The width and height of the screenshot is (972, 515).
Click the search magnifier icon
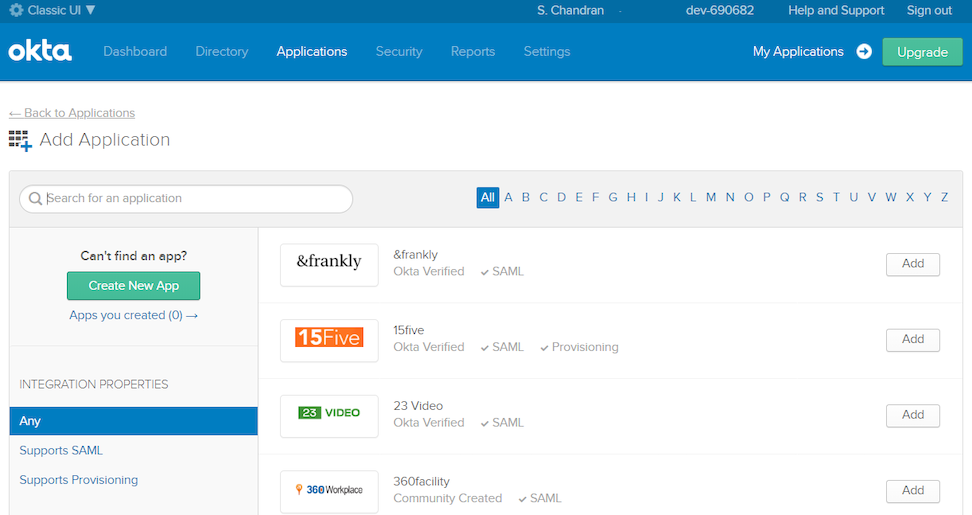click(35, 199)
